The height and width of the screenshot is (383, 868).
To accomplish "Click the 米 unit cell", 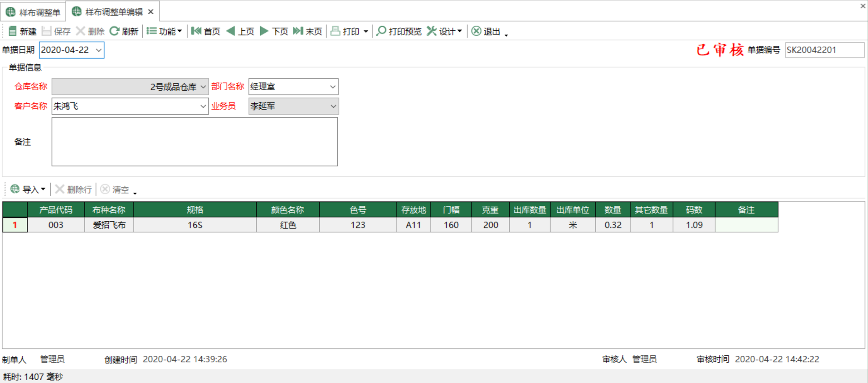I will 573,225.
